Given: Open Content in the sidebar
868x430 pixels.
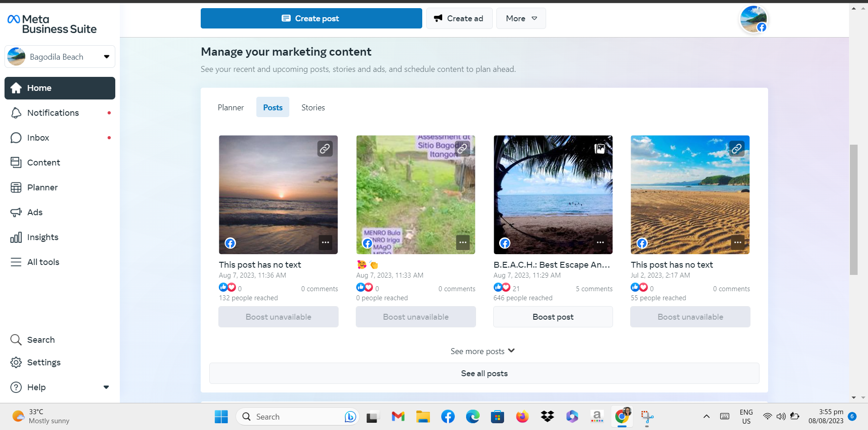Looking at the screenshot, I should tap(60, 163).
